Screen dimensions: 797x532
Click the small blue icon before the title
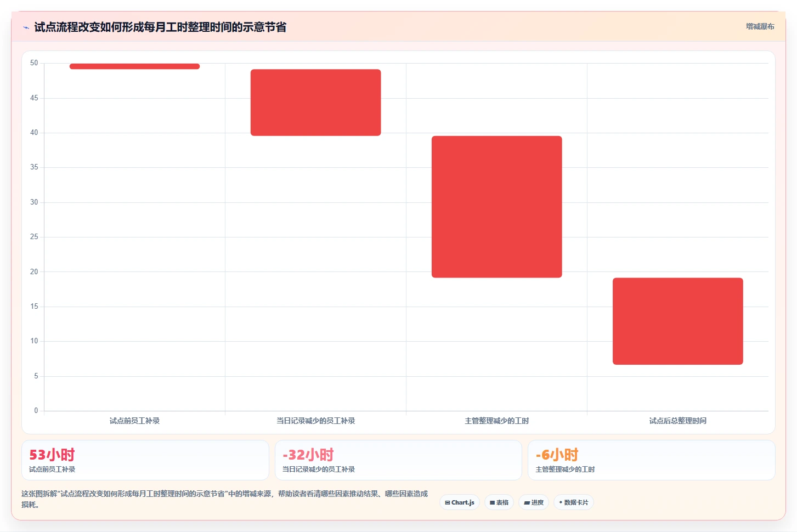pyautogui.click(x=26, y=27)
